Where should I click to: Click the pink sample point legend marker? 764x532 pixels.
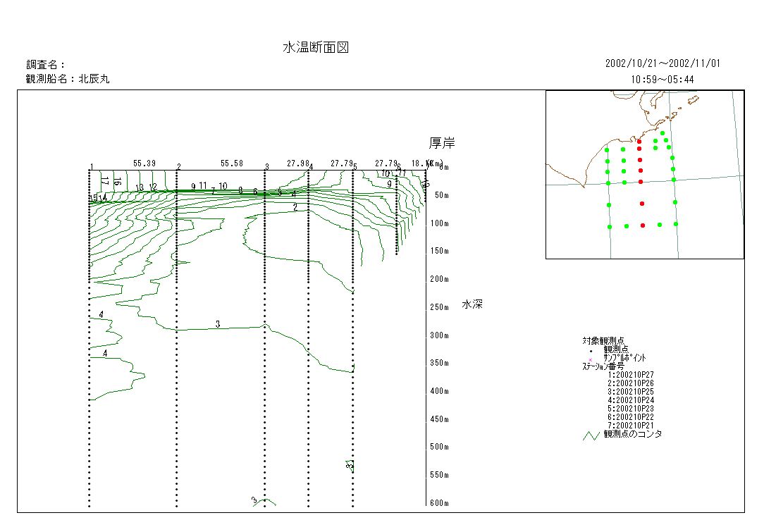pos(591,358)
